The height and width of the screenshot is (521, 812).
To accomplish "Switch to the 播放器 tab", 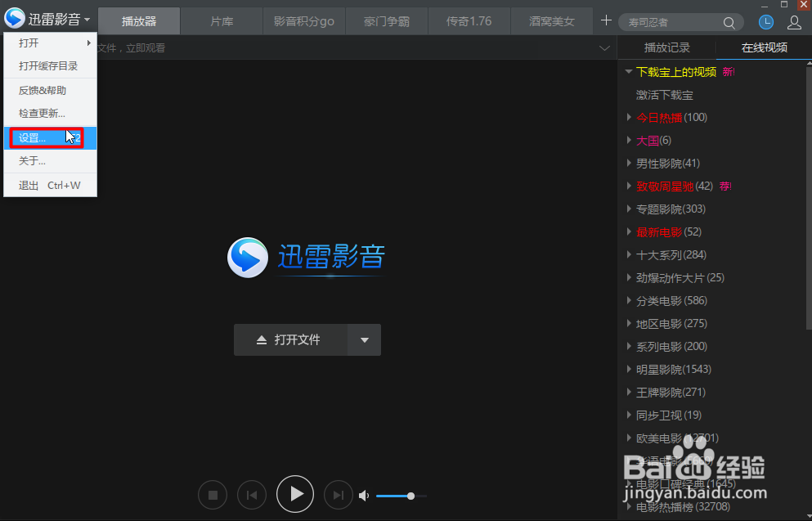I will [139, 21].
